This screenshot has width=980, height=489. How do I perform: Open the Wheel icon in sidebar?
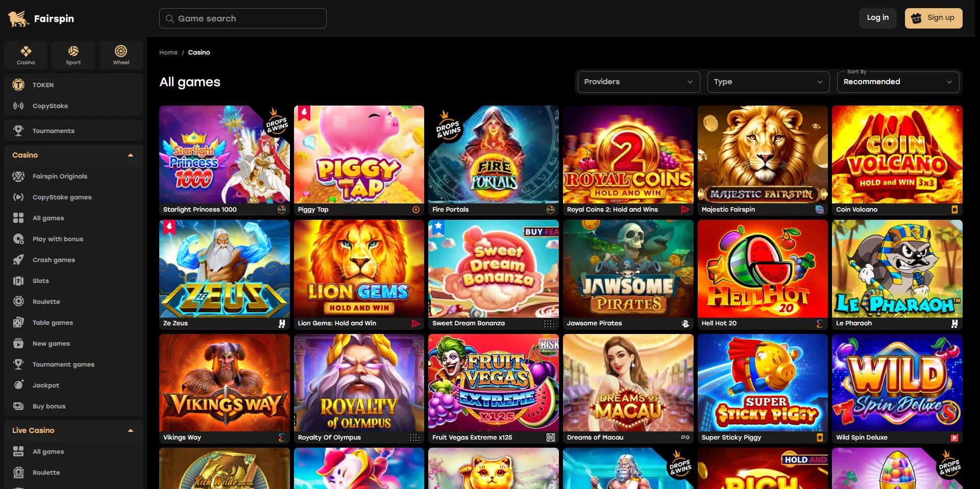[121, 51]
